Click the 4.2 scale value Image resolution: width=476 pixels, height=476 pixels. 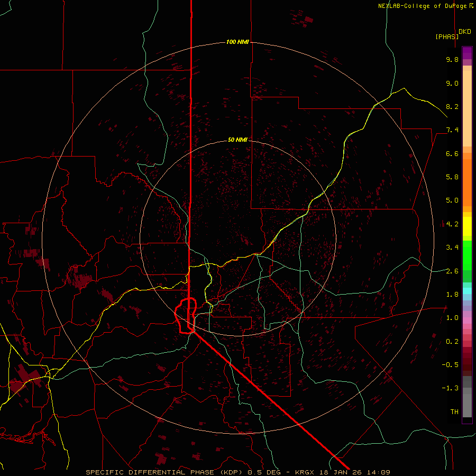452,224
